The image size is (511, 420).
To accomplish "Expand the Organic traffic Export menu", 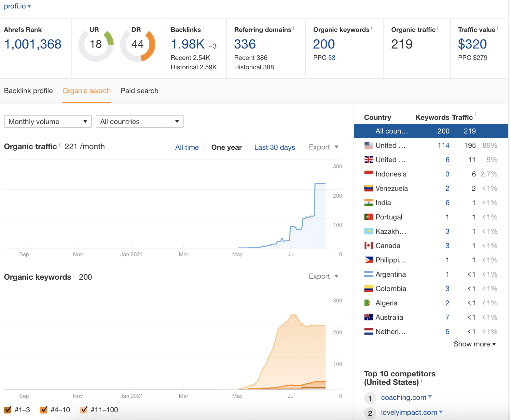I will (x=324, y=147).
